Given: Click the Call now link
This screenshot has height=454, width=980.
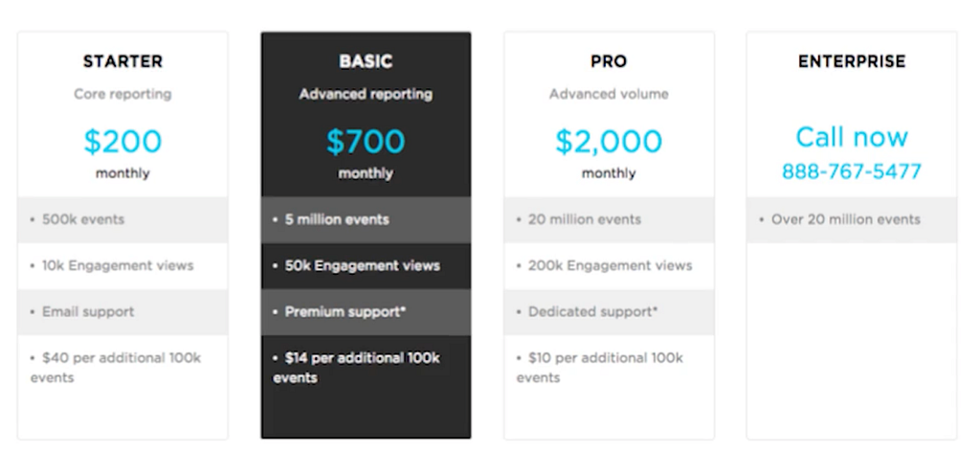Looking at the screenshot, I should tap(852, 137).
